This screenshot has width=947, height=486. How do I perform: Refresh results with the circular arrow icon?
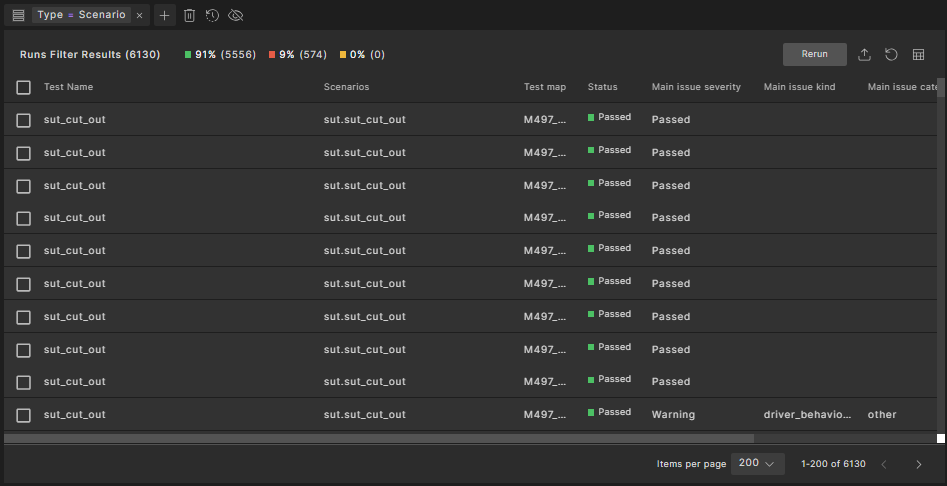pos(891,54)
